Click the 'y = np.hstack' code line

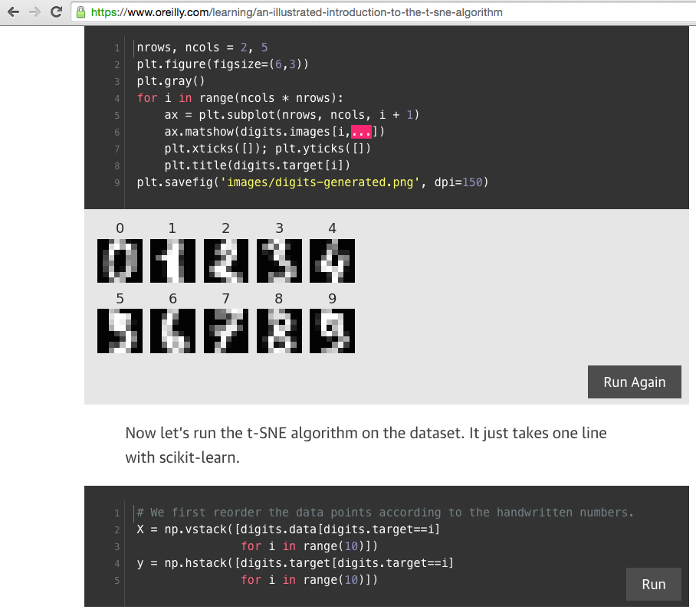click(295, 563)
